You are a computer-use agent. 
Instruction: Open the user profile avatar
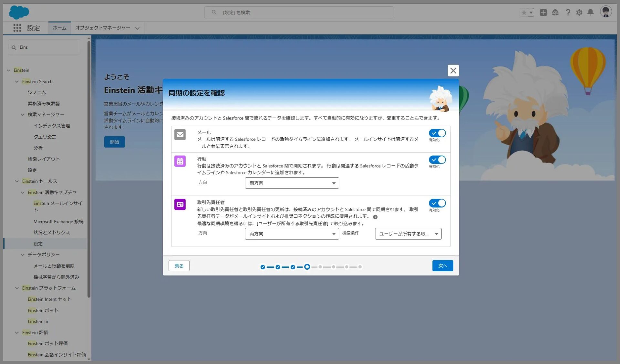606,12
